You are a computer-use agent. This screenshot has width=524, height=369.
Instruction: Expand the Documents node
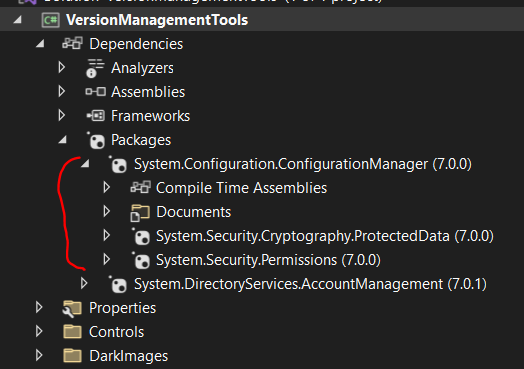click(107, 211)
